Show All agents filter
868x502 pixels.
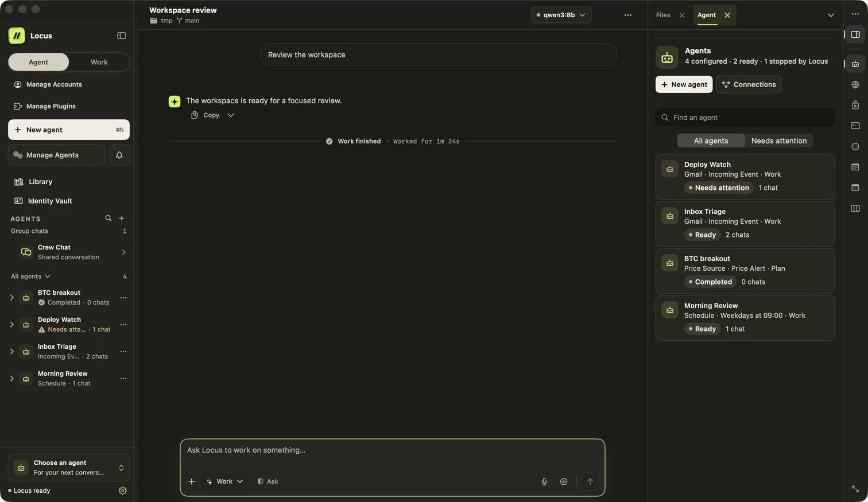coord(711,141)
